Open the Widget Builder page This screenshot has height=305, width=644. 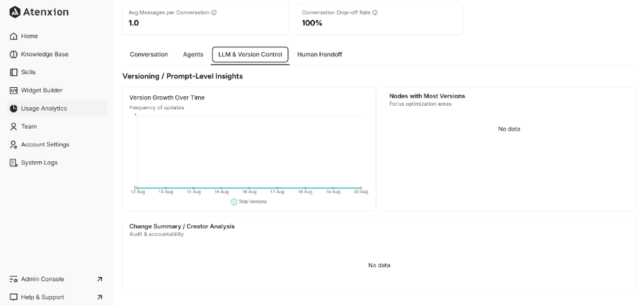point(58,90)
